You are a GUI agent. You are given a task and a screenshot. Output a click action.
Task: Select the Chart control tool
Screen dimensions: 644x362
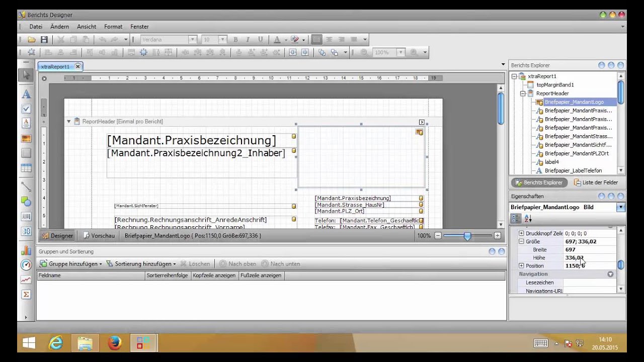26,250
